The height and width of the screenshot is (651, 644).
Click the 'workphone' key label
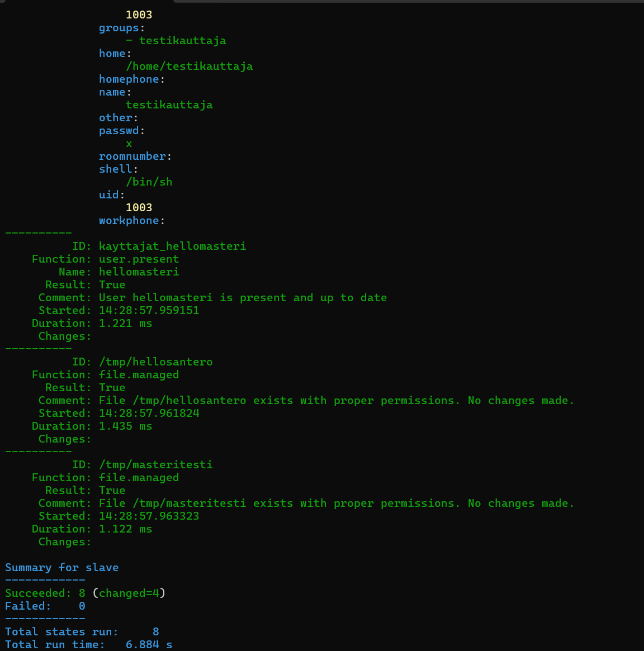click(129, 220)
